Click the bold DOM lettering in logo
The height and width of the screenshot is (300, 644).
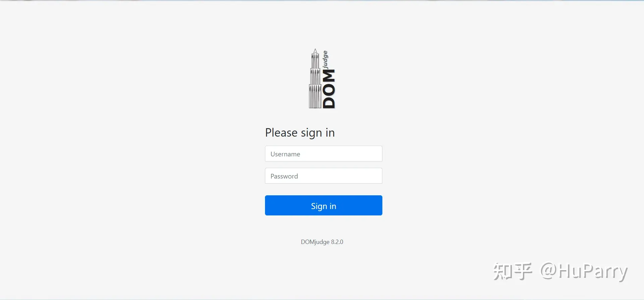pyautogui.click(x=329, y=89)
